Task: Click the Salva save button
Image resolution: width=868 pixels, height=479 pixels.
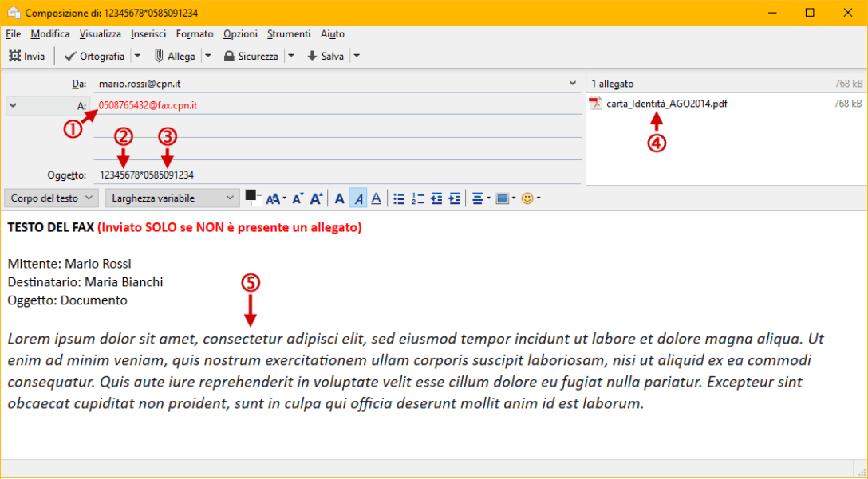Action: tap(325, 56)
